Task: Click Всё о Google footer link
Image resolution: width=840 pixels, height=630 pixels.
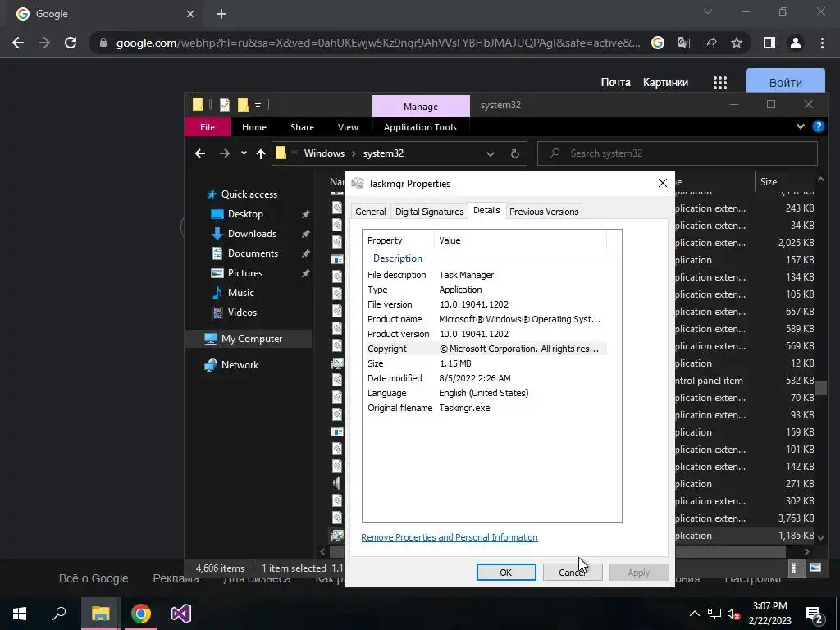Action: (x=94, y=578)
